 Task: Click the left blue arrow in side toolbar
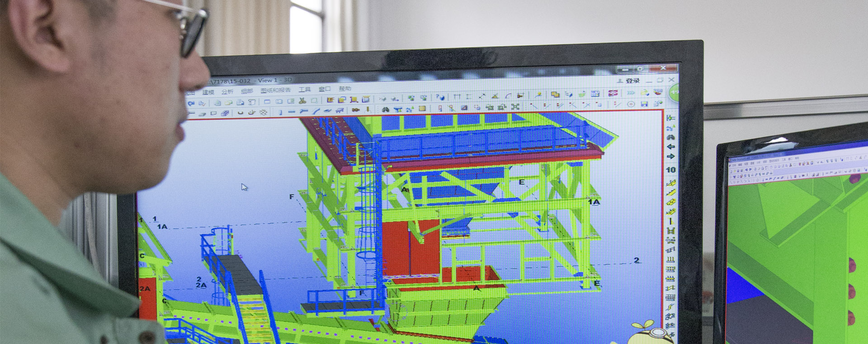(670, 147)
